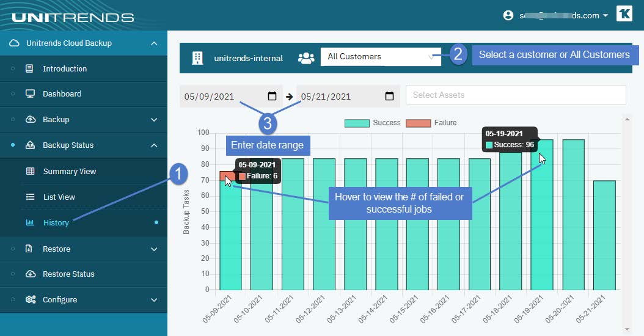
Task: Open the user account dropdown arrow
Action: click(x=606, y=16)
